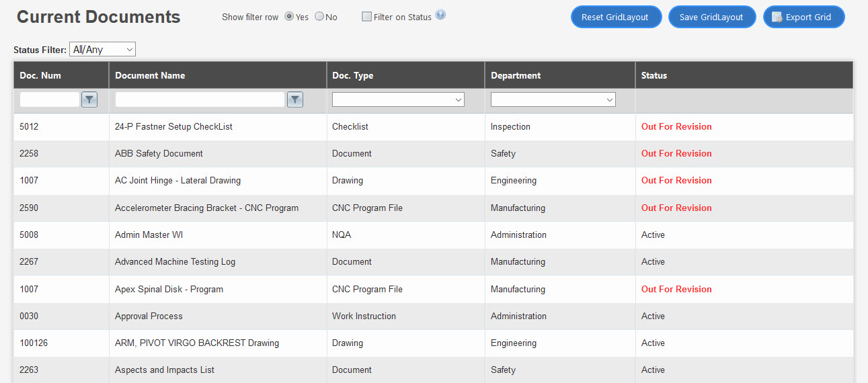Screen dimensions: 868x383
Task: Click Out For Revision status of document 5012
Action: point(676,127)
